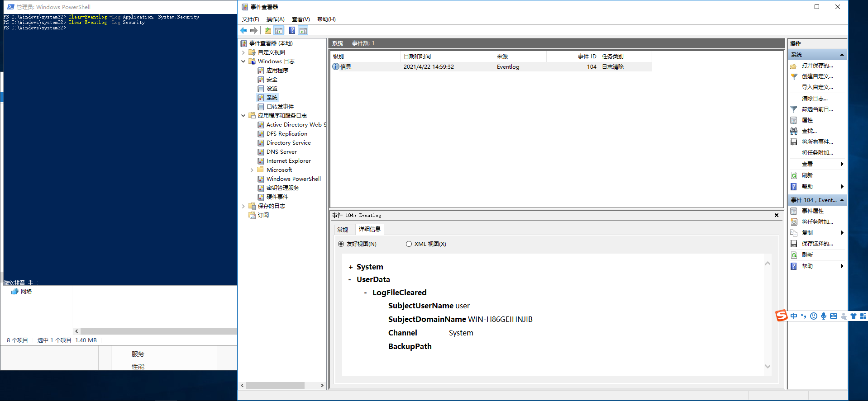Collapse the Windows 日志 tree node
The image size is (868, 401).
click(243, 61)
